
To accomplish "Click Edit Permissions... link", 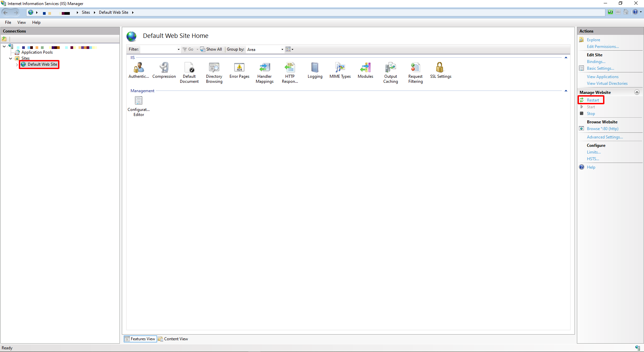I will pos(603,47).
